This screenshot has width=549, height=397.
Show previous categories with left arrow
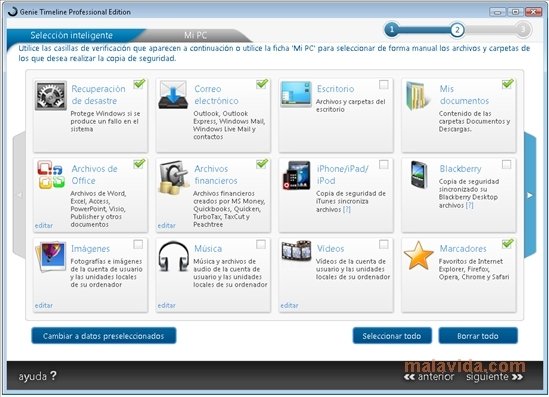(19, 195)
